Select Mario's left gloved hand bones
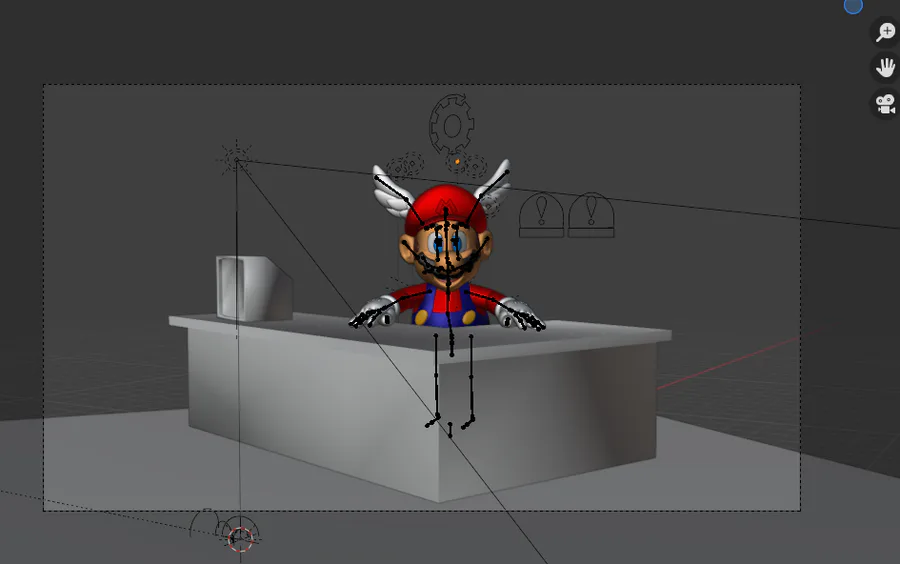The width and height of the screenshot is (900, 564). [374, 315]
